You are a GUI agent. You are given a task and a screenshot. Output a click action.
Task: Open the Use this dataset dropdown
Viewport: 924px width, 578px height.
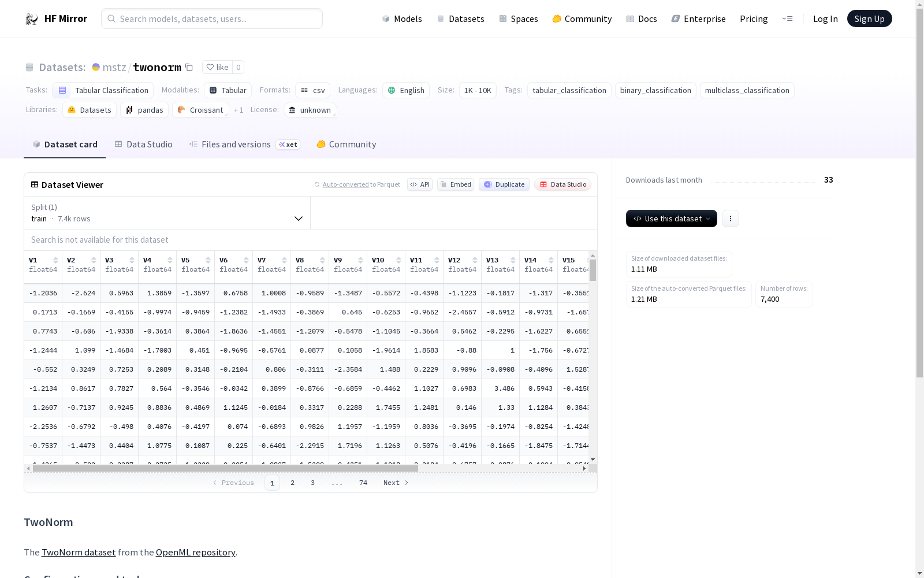point(671,218)
